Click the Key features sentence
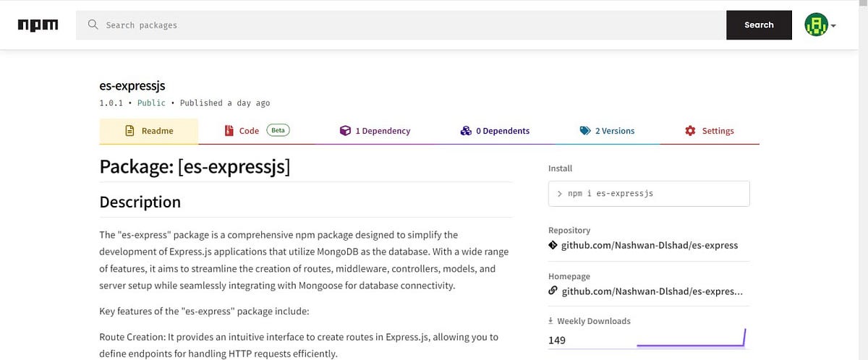The image size is (868, 360). (x=204, y=312)
